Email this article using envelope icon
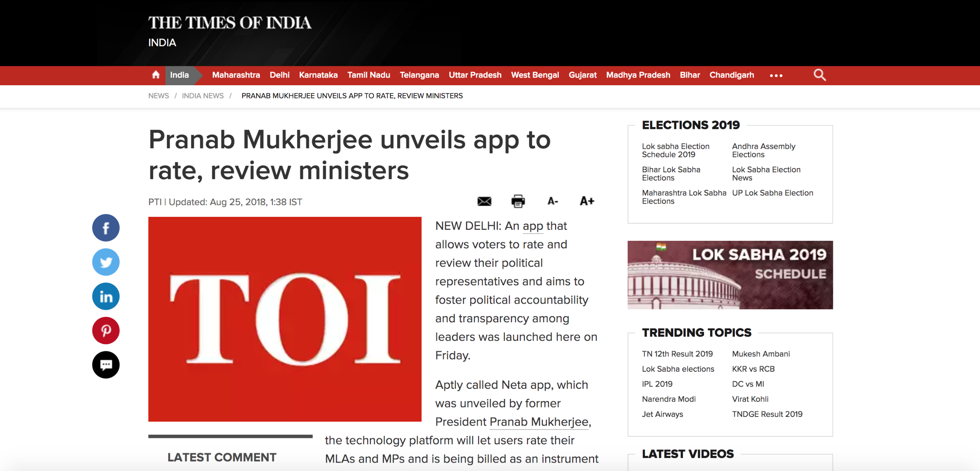 click(484, 201)
